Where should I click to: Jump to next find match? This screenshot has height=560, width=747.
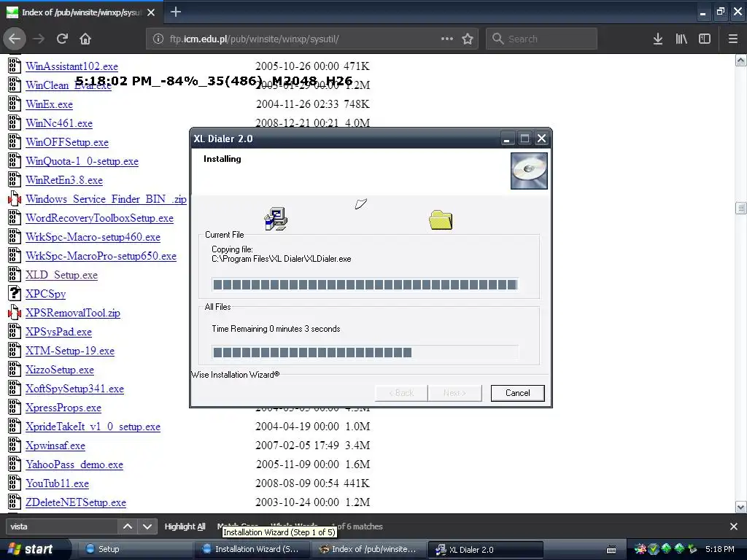(x=147, y=526)
